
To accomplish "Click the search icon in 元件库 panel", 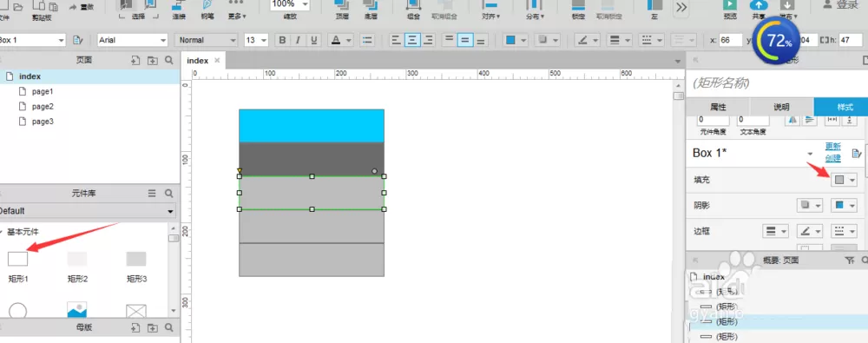I will (x=169, y=194).
